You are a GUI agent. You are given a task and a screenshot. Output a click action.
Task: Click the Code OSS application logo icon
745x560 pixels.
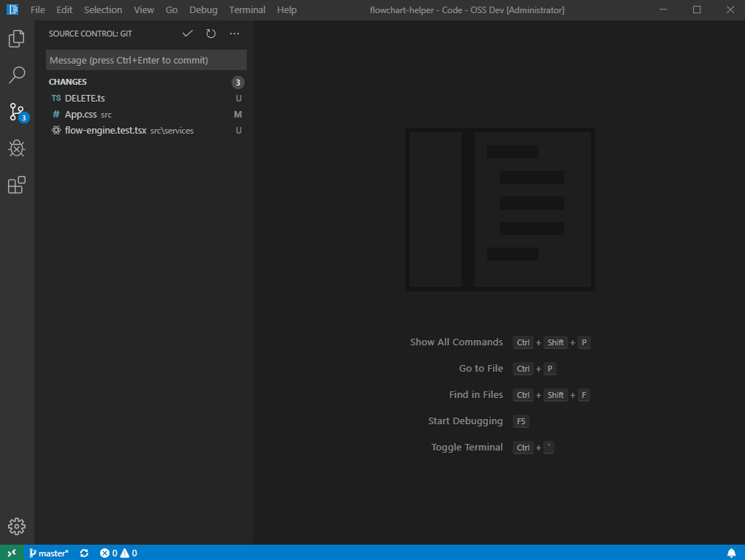(x=12, y=9)
